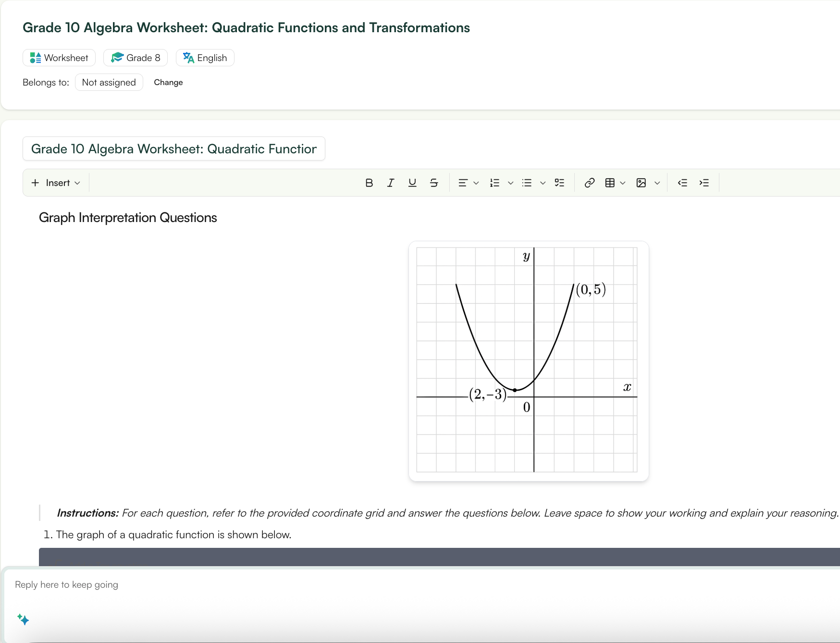This screenshot has height=643, width=840.
Task: Open the image options dropdown
Action: 657,183
